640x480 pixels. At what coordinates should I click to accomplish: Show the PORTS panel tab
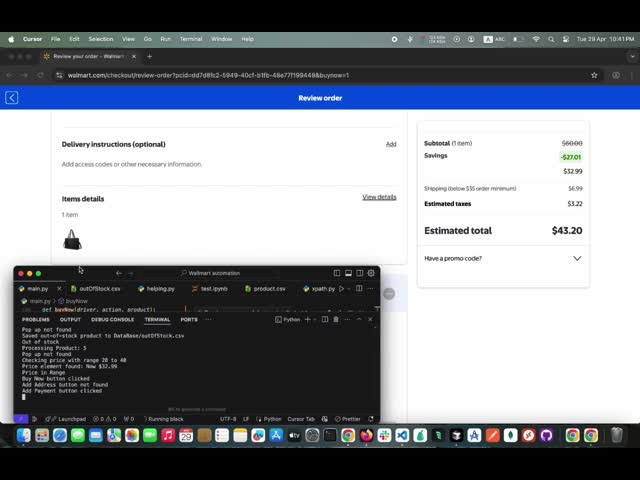click(189, 320)
